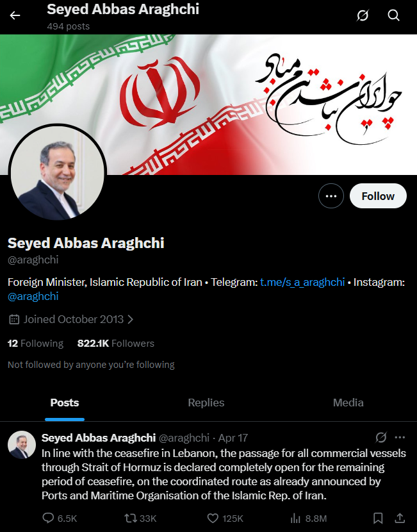Open search with the magnifier icon

click(x=393, y=15)
